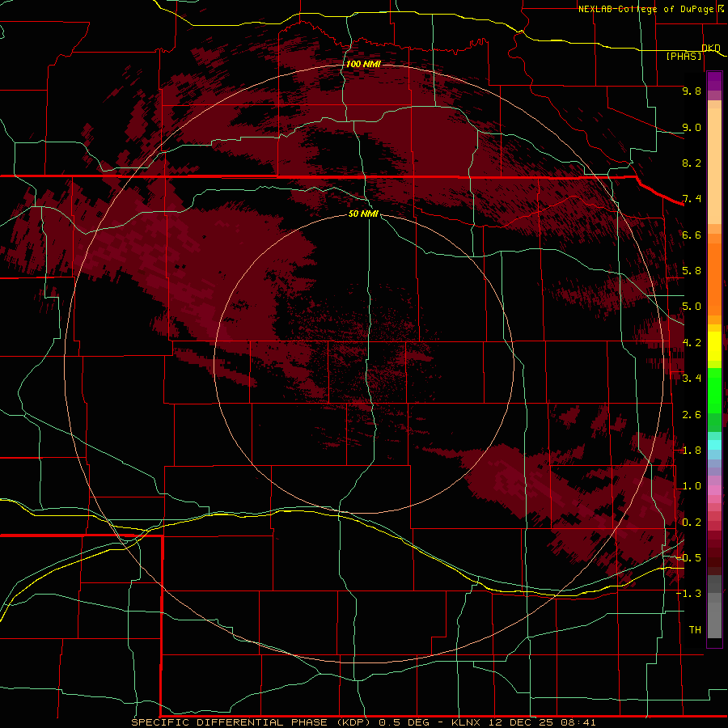Click the [PHAS] legend unit label
The height and width of the screenshot is (728, 728).
[684, 56]
